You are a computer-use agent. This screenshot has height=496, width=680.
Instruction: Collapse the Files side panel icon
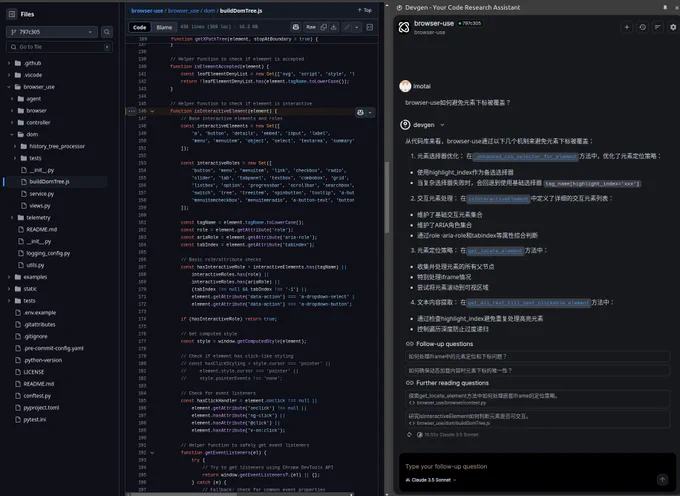point(12,14)
